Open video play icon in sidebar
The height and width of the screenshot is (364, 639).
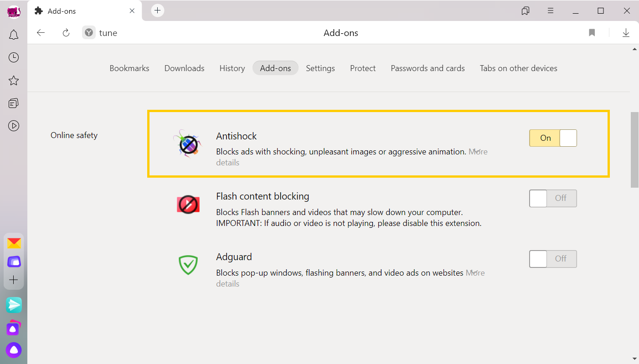pos(14,126)
